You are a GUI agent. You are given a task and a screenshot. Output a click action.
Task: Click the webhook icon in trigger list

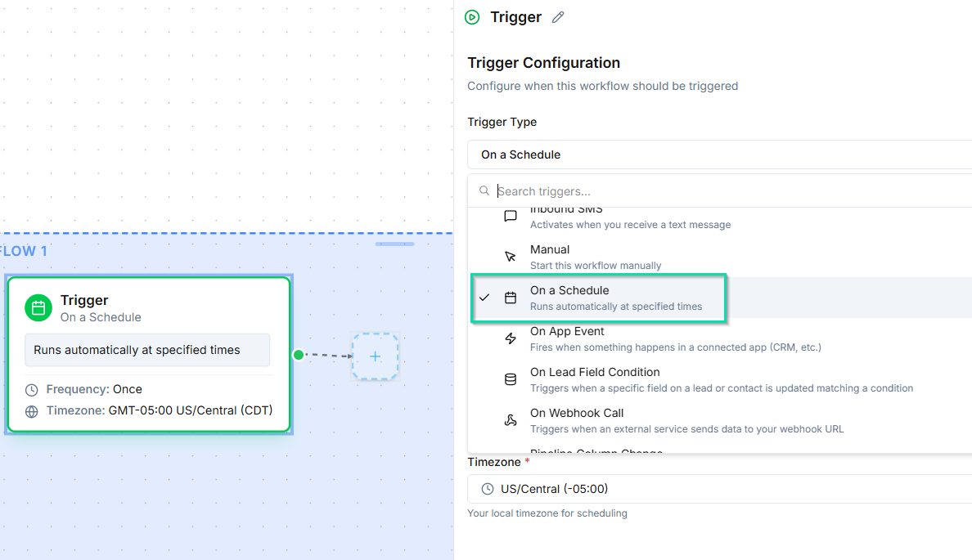tap(511, 420)
